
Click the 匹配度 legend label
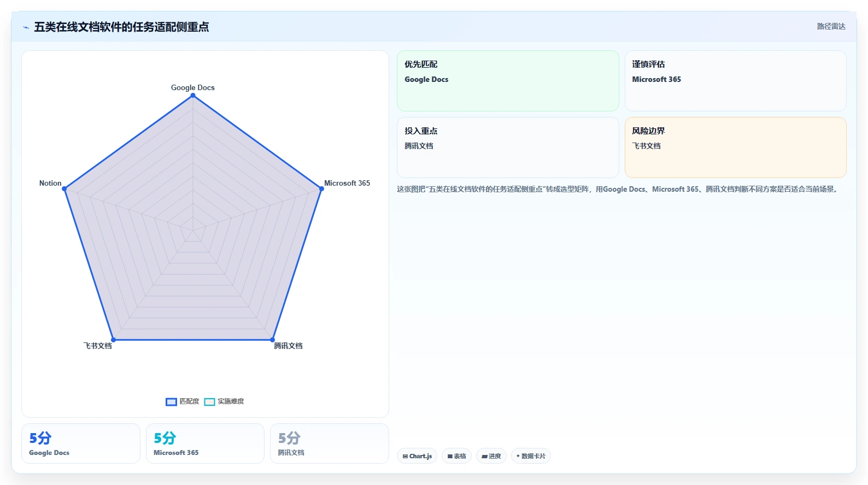click(190, 401)
